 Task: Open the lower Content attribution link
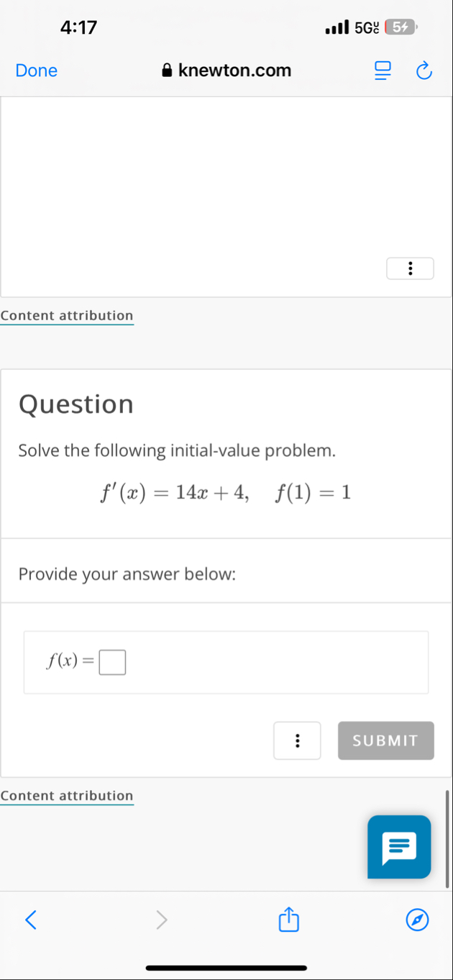point(67,795)
